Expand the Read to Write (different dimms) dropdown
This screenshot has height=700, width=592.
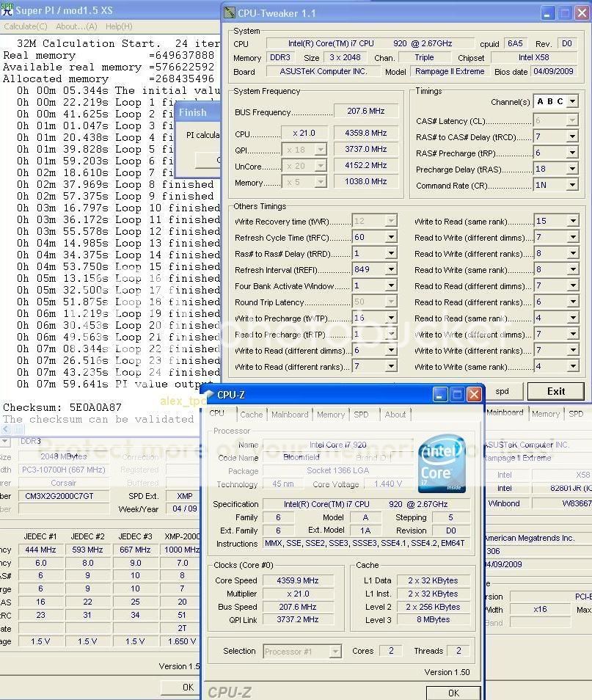click(572, 237)
